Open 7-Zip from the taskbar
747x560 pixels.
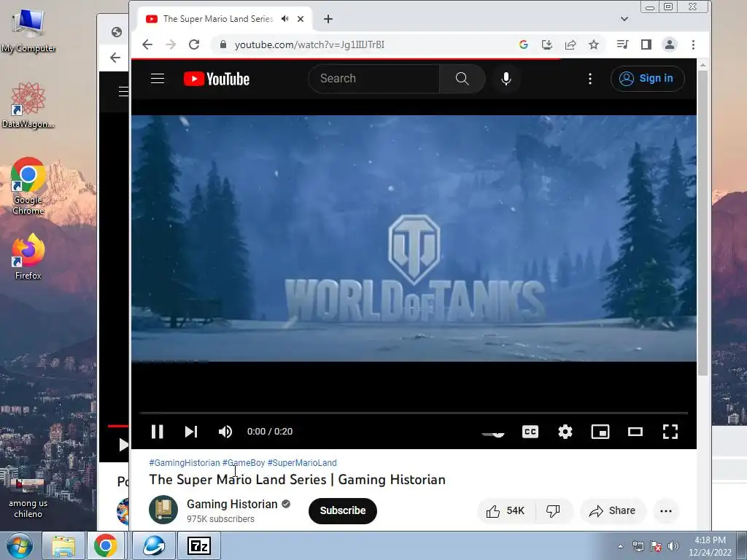coord(198,545)
